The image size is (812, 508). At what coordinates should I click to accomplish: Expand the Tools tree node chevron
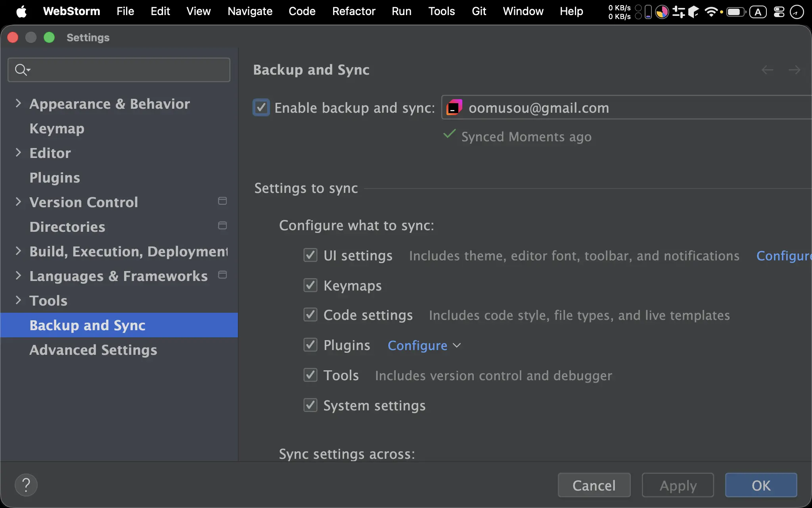click(x=18, y=300)
